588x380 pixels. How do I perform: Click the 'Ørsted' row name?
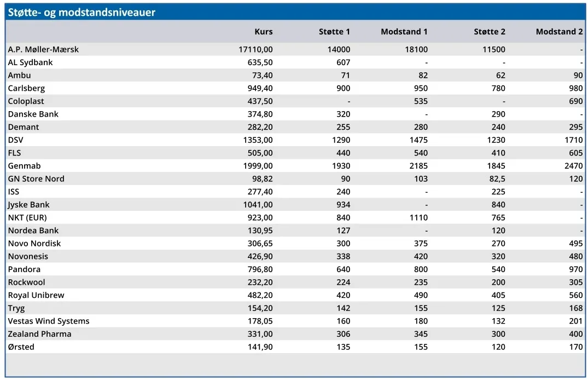[21, 347]
